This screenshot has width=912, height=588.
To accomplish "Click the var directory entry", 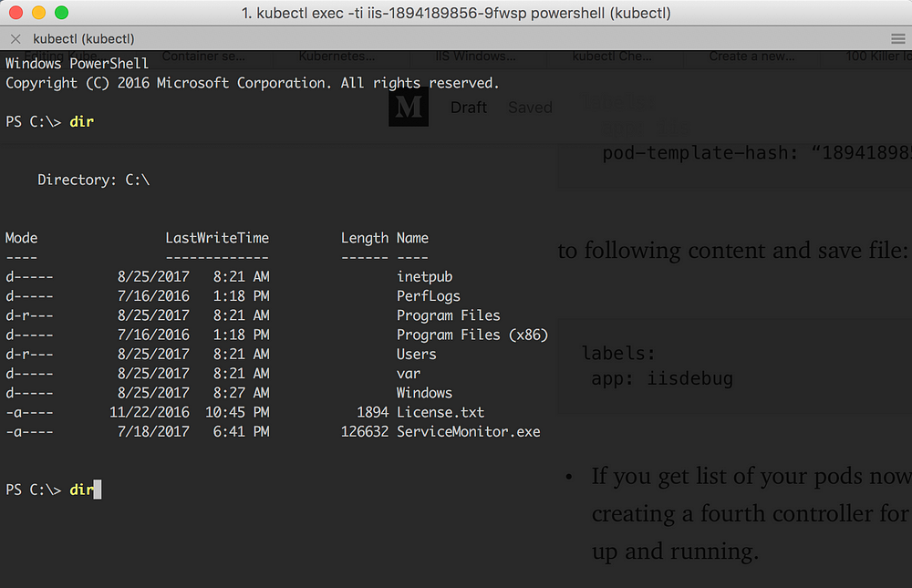I will [x=408, y=373].
